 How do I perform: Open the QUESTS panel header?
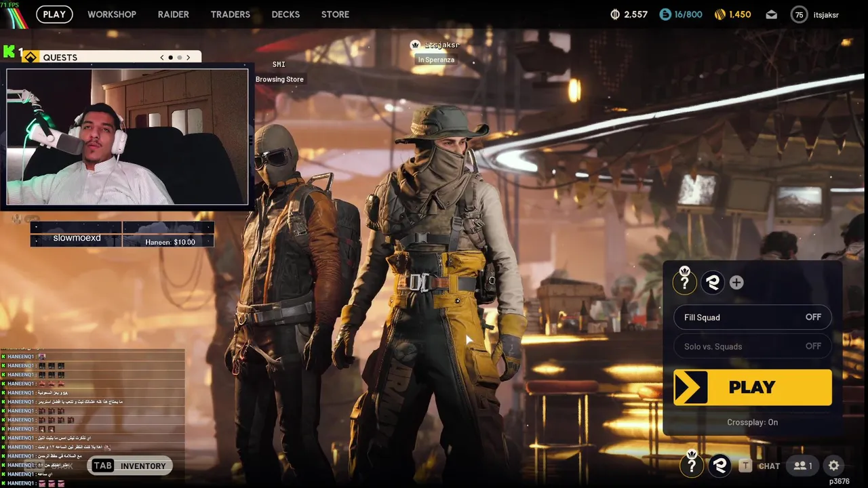pyautogui.click(x=112, y=57)
